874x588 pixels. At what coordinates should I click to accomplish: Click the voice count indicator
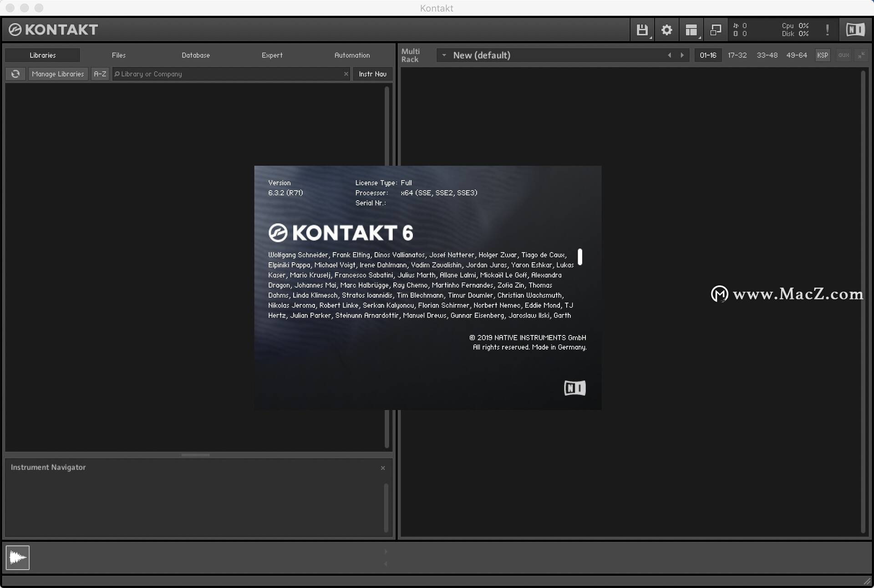point(740,26)
